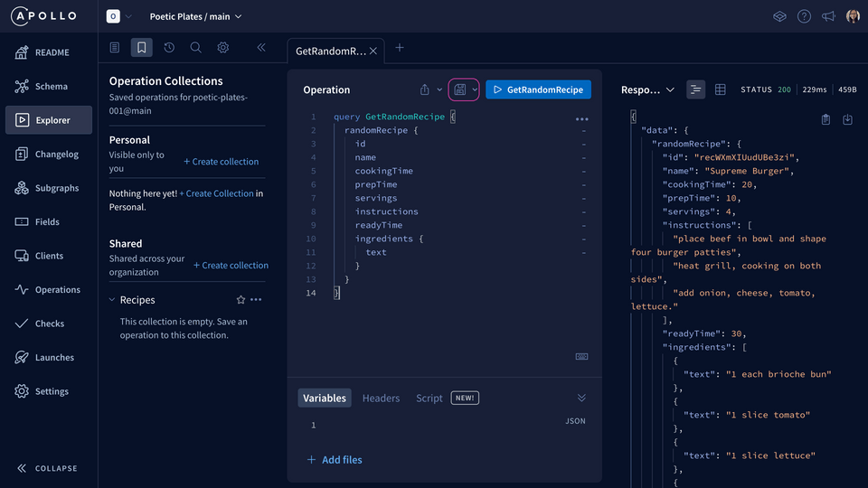Open the user avatar menu
This screenshot has height=488, width=868.
(x=853, y=16)
